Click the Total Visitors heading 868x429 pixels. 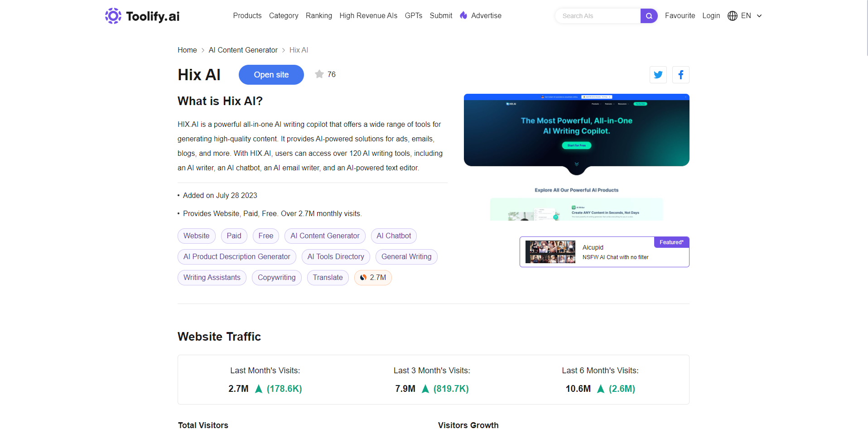[x=203, y=425]
